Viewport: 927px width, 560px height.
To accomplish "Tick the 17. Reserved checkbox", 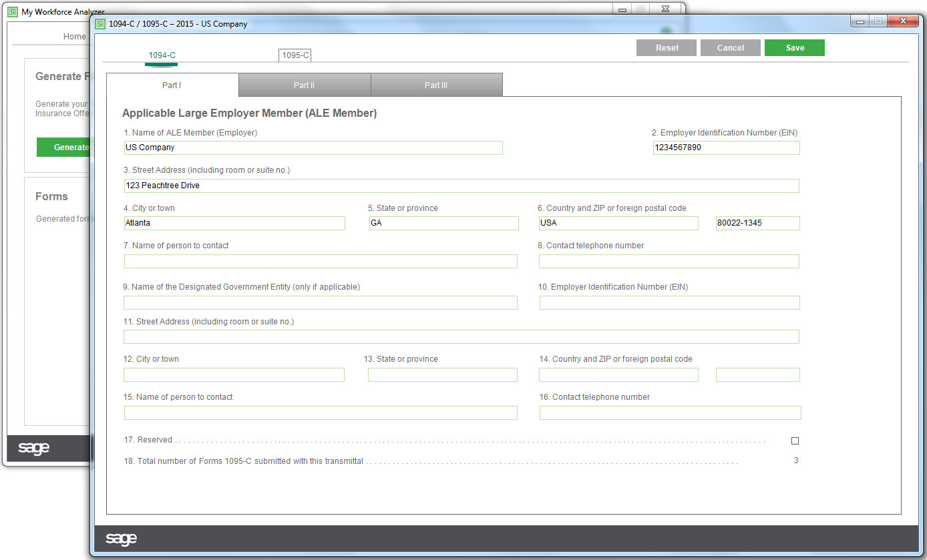I will pos(795,441).
